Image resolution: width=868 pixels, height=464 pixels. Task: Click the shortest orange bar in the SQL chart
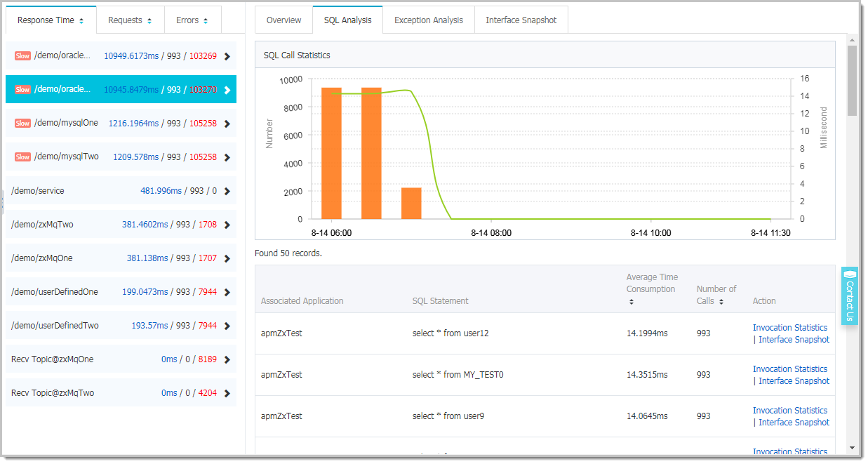pyautogui.click(x=411, y=204)
